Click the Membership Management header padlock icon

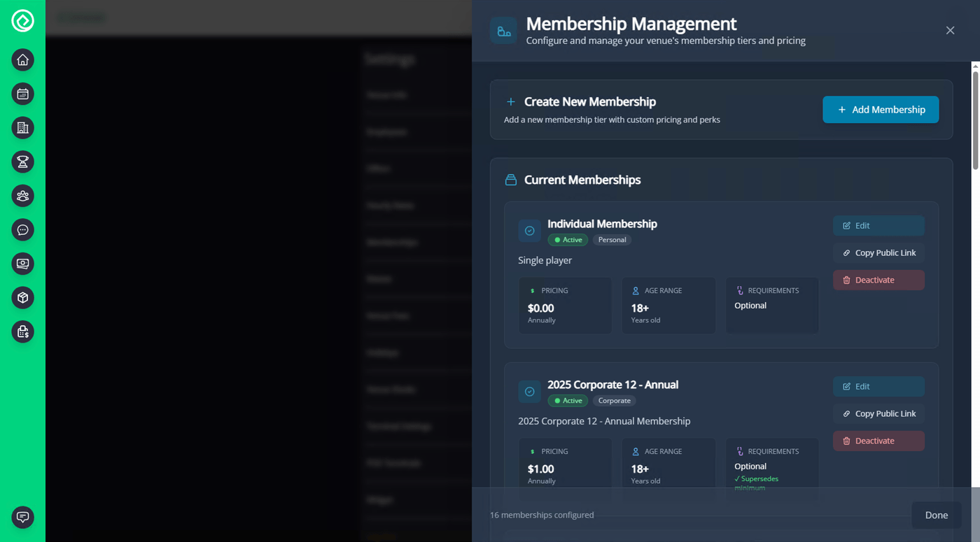pos(503,30)
